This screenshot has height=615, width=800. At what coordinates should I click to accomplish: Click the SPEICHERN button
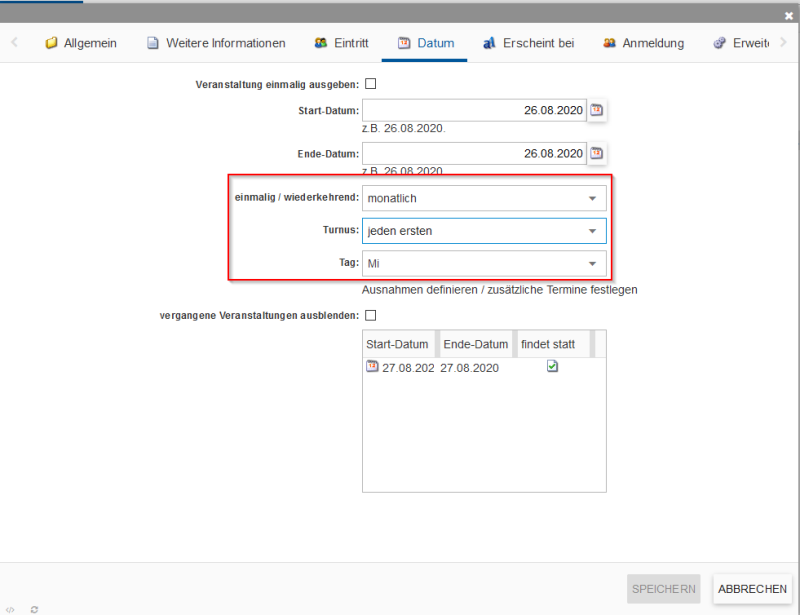(663, 589)
